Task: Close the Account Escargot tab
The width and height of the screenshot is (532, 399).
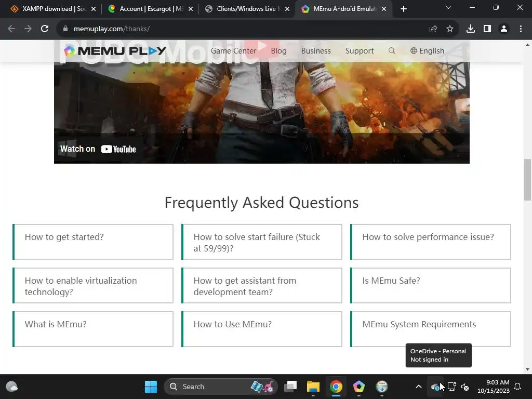Action: click(x=191, y=9)
